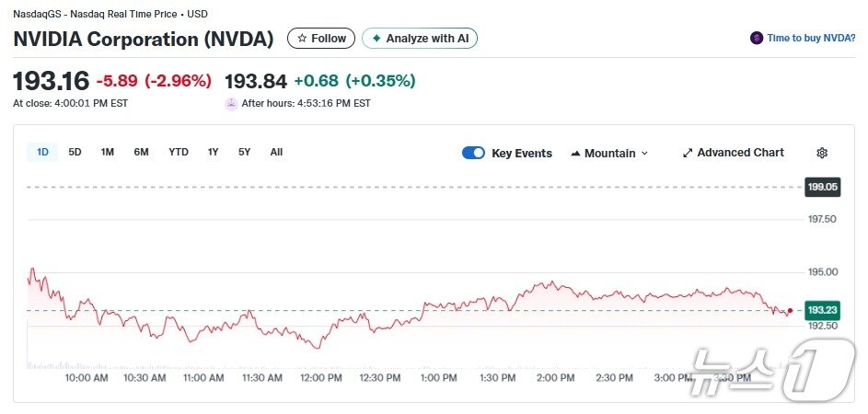Choose the 6M chart range
Screen dimensions: 868x414
tap(141, 152)
